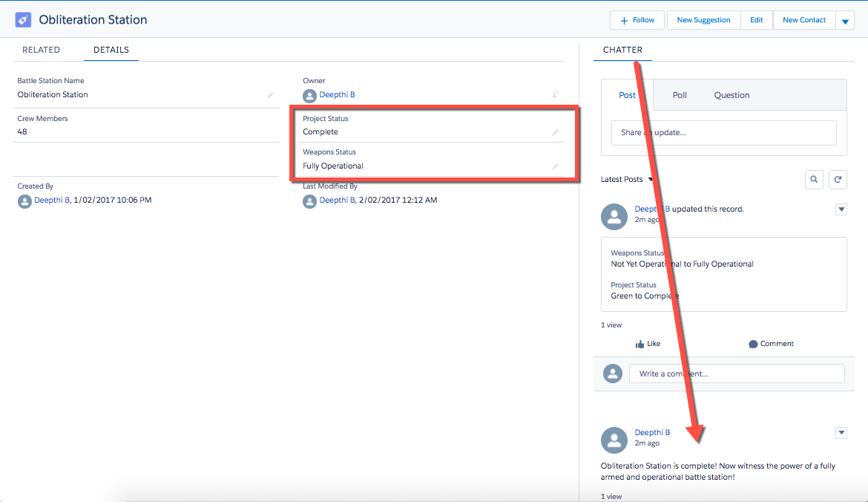The width and height of the screenshot is (868, 502).
Task: Select the Chatter tab
Action: pos(622,50)
